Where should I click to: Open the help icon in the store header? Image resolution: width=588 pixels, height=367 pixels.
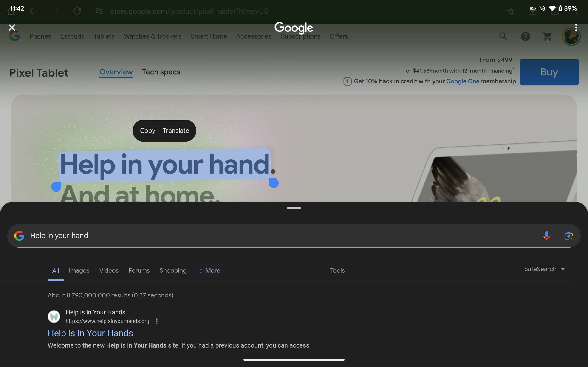[x=525, y=36]
